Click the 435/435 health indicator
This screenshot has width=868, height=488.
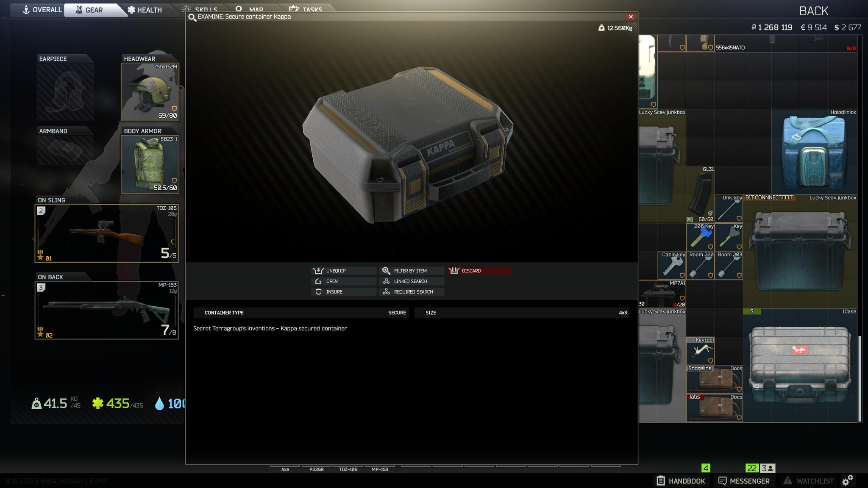[x=118, y=403]
